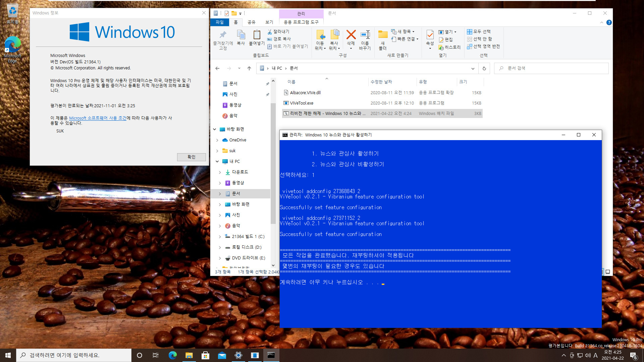Select ViVeTool.exe file
The image size is (644, 362).
pyautogui.click(x=302, y=103)
